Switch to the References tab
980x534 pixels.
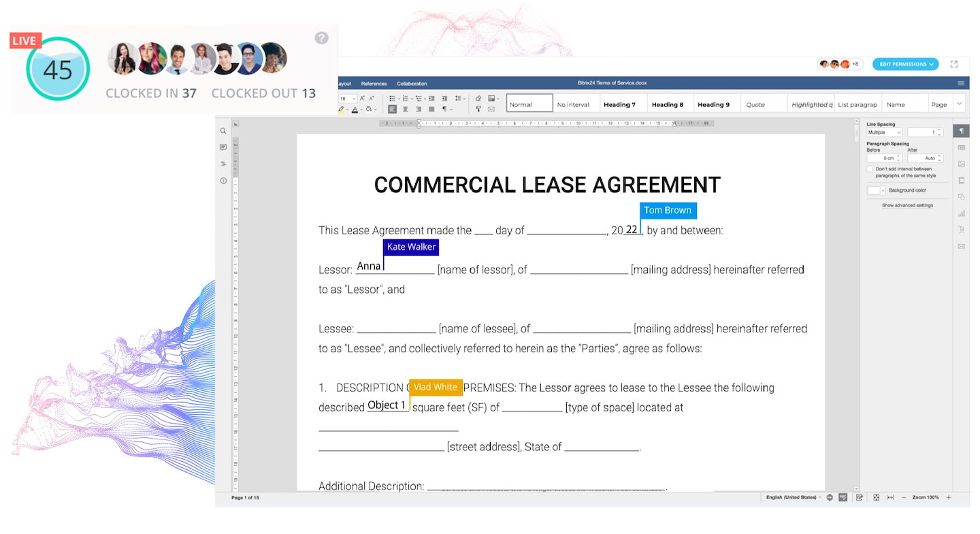374,84
